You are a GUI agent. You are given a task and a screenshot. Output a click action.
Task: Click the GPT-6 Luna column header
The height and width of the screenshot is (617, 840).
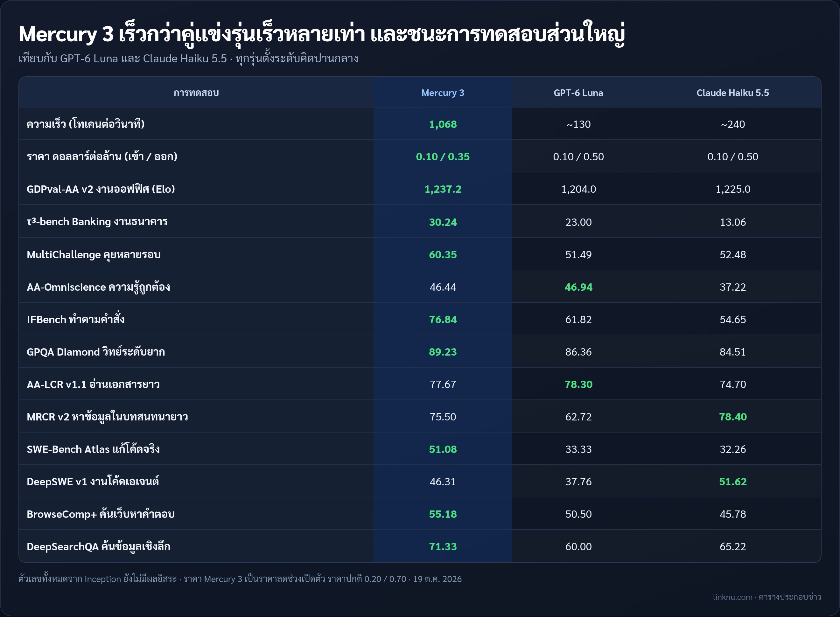578,93
